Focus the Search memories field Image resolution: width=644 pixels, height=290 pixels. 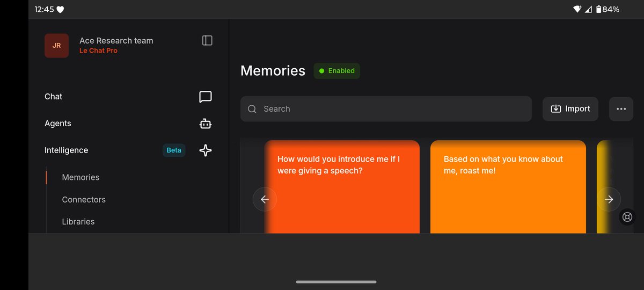point(386,109)
